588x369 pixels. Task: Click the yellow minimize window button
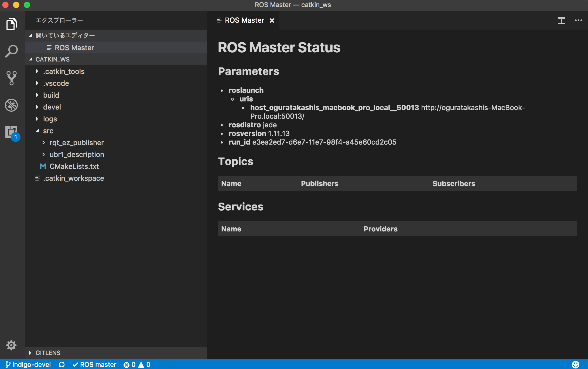pyautogui.click(x=16, y=5)
